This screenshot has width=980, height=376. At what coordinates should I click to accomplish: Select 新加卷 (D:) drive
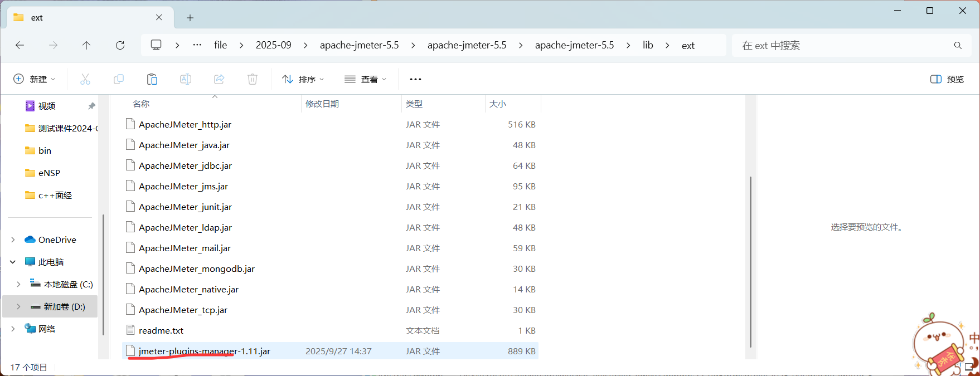[65, 306]
